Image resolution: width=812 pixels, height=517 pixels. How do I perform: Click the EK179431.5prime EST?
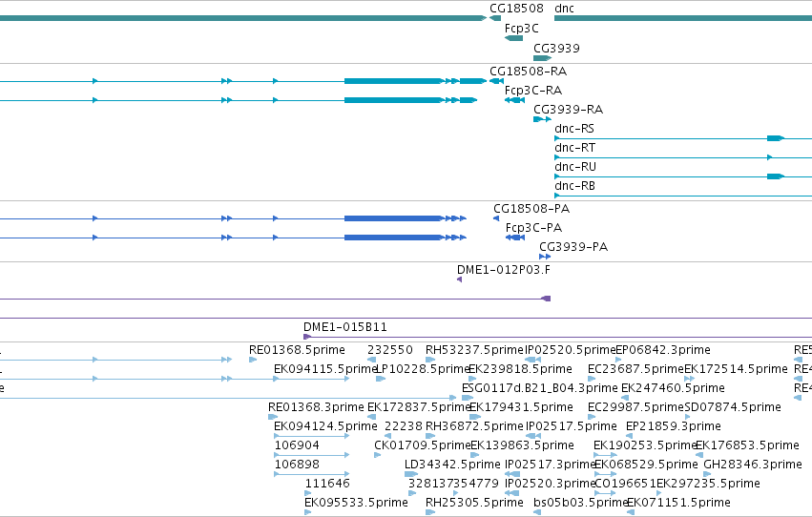point(521,407)
